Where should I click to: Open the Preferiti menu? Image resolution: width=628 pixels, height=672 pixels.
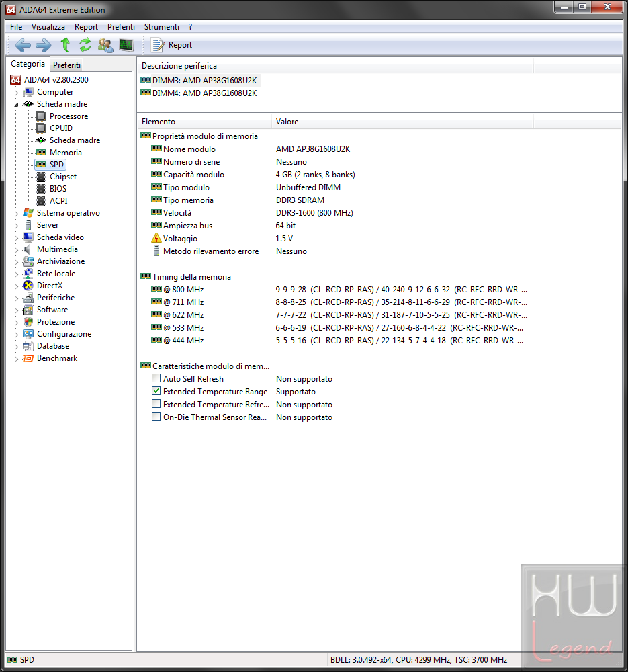[x=121, y=27]
